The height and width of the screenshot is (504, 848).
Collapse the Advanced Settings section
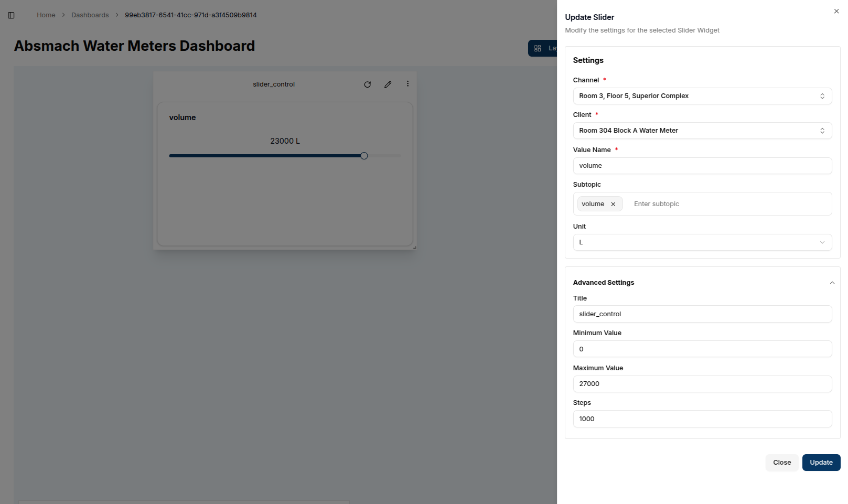[832, 283]
